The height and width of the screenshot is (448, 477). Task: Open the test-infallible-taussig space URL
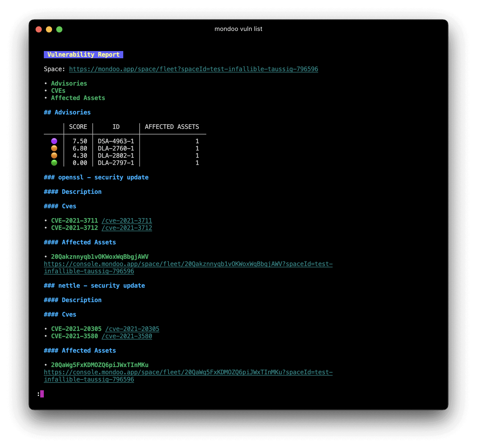coord(193,69)
